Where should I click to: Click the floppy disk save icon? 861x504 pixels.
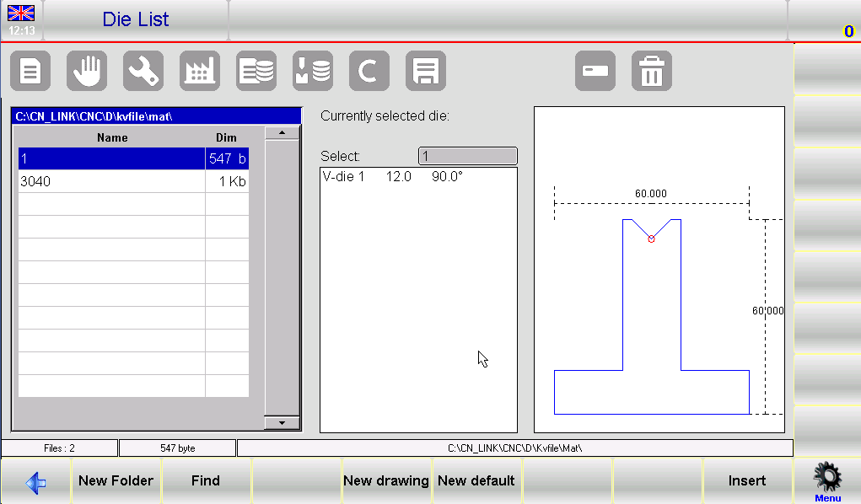[x=426, y=72]
